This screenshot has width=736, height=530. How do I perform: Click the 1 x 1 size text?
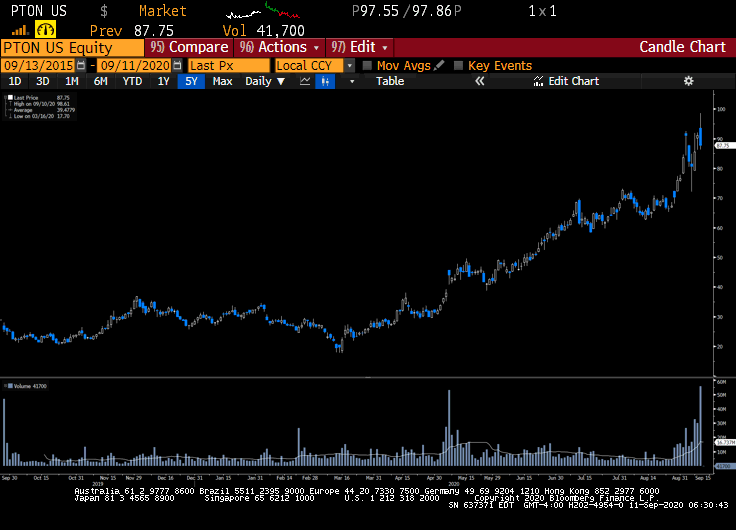(543, 11)
